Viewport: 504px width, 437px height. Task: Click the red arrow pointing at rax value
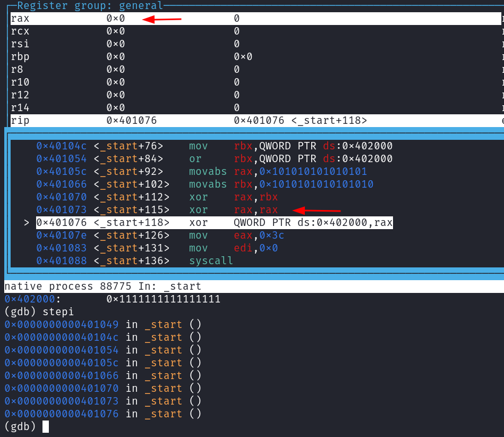(162, 20)
